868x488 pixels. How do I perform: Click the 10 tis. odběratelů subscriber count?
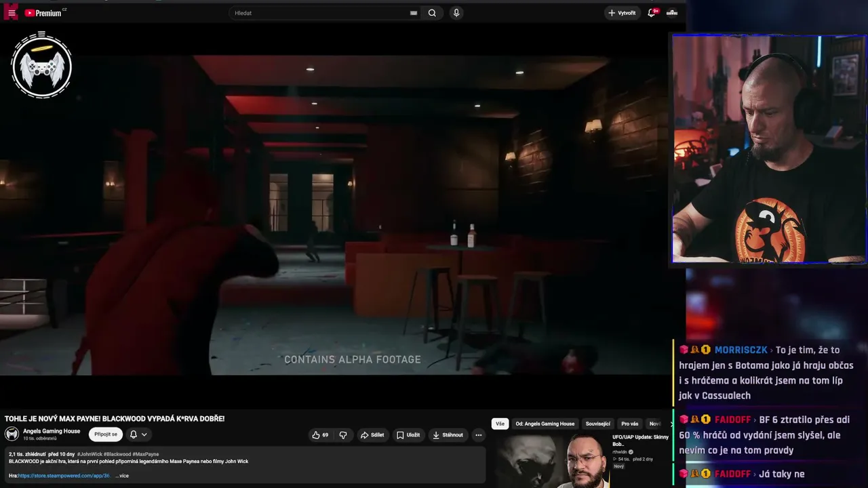point(40,439)
